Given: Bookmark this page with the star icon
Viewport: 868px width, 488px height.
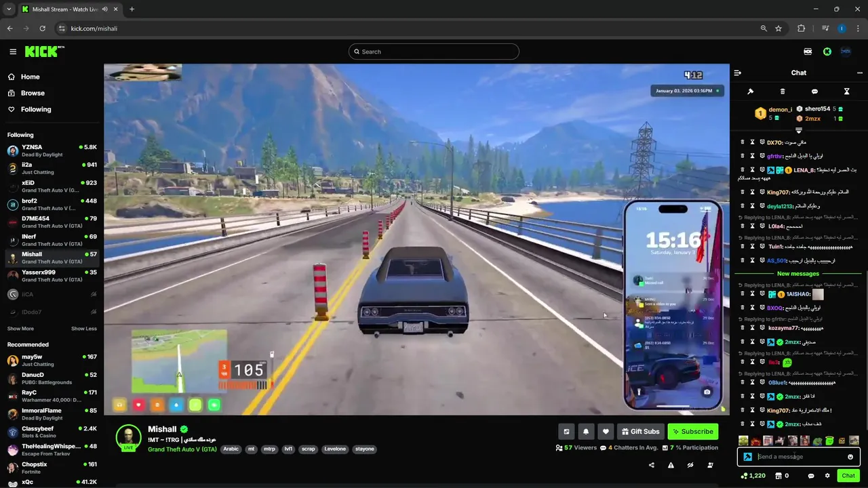Looking at the screenshot, I should pos(778,28).
